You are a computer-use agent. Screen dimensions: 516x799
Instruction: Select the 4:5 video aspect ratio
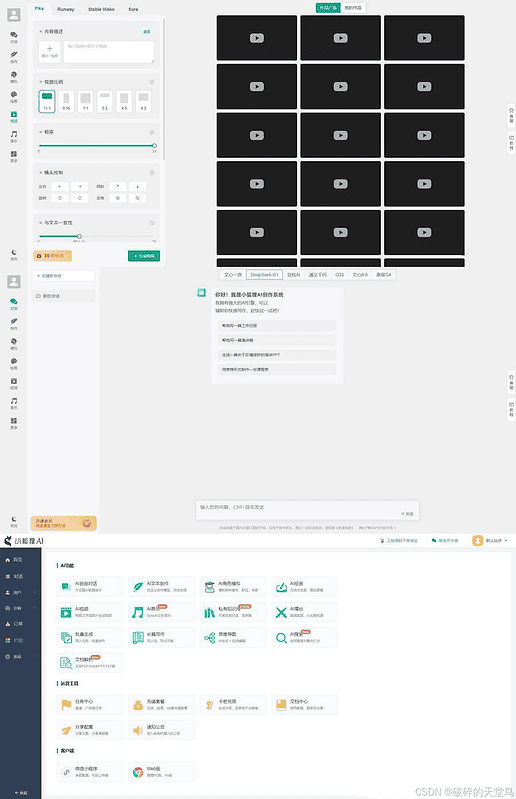click(x=124, y=101)
